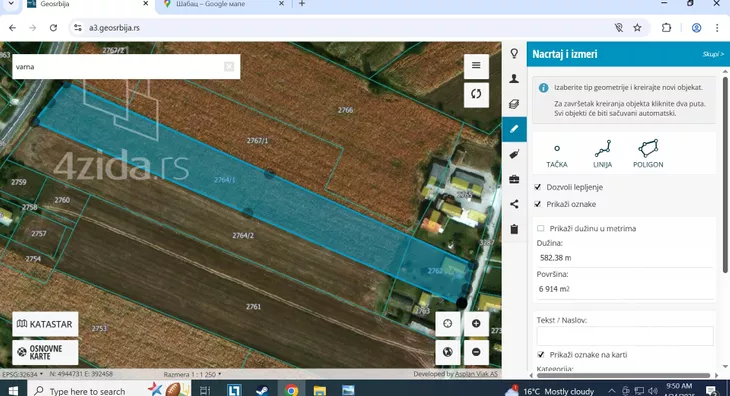Open the Chrome profile avatar icon
This screenshot has width=730, height=396.
point(696,28)
